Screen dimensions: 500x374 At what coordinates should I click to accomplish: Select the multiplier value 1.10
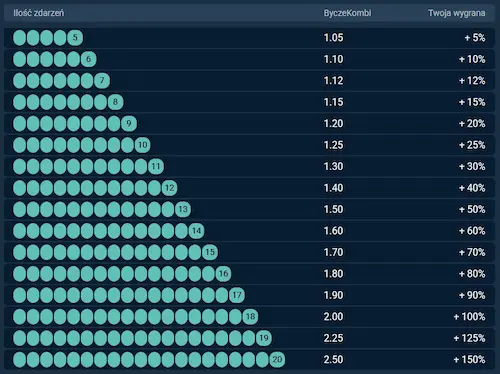333,59
